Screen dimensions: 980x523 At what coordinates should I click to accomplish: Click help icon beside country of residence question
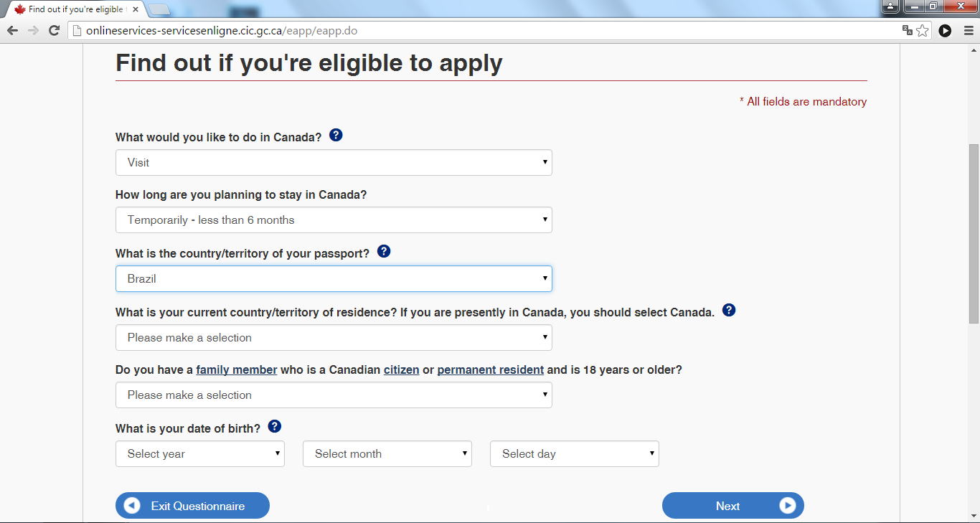pos(729,310)
